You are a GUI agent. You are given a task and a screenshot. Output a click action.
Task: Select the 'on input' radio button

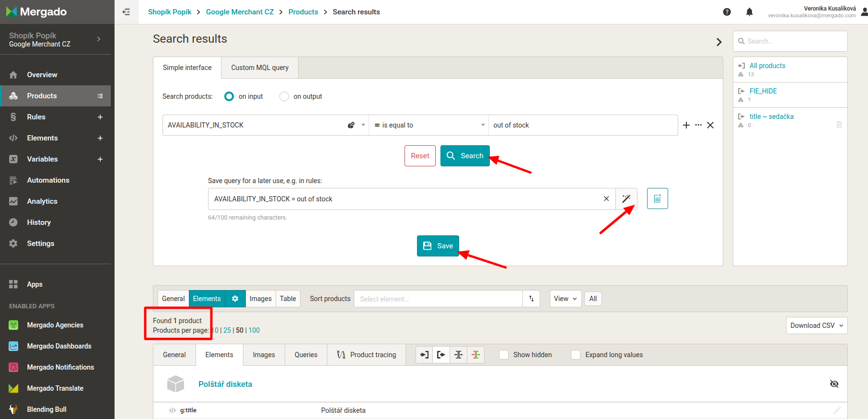[229, 96]
